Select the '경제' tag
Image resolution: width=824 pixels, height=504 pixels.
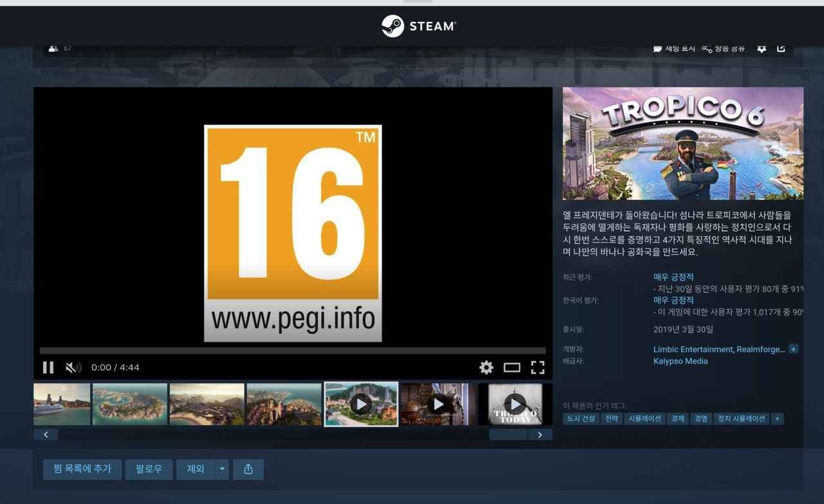[x=677, y=418]
